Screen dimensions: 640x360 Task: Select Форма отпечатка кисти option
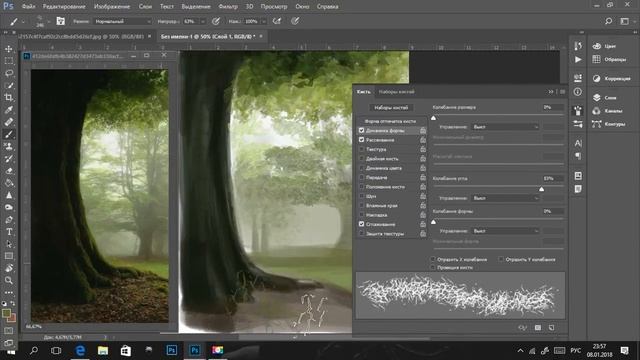pyautogui.click(x=390, y=121)
